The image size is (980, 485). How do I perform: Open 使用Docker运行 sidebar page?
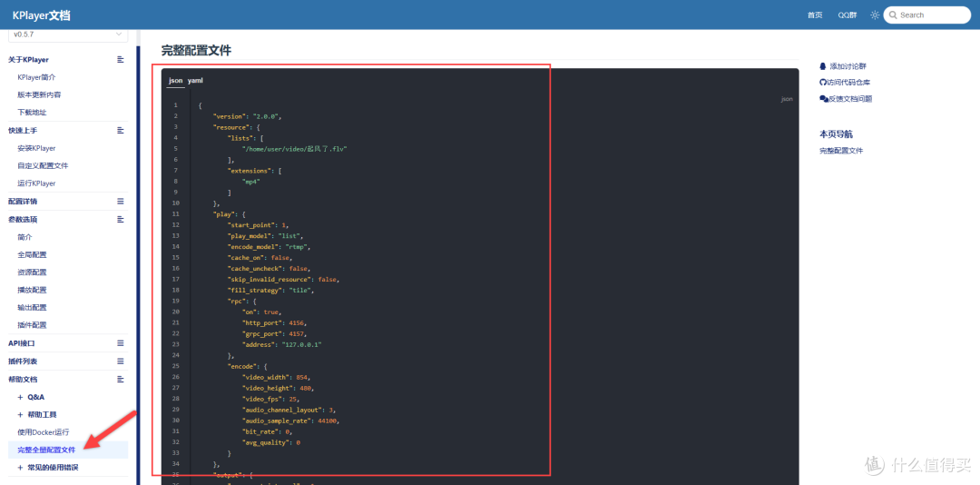coord(44,432)
